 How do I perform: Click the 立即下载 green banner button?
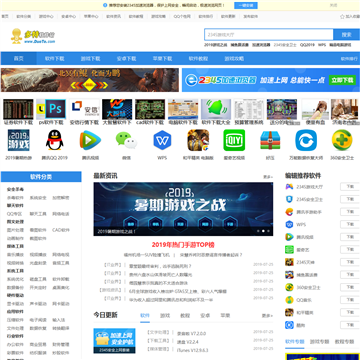[342, 80]
